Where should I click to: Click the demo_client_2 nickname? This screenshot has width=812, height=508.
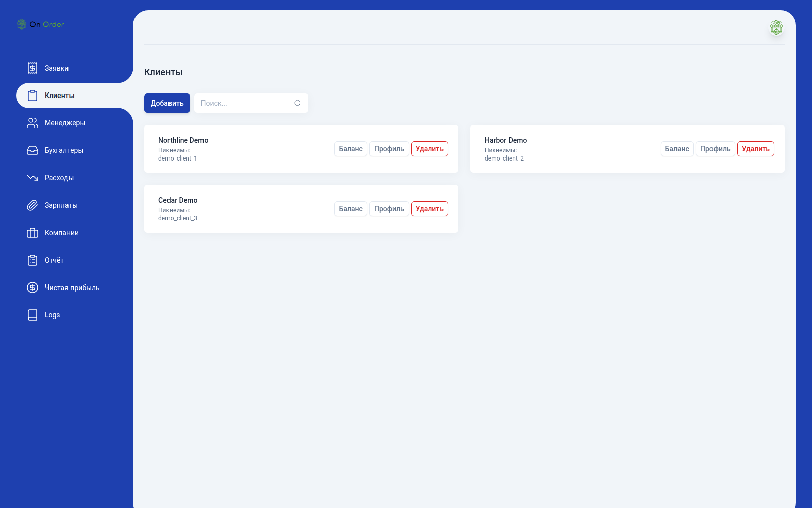504,158
